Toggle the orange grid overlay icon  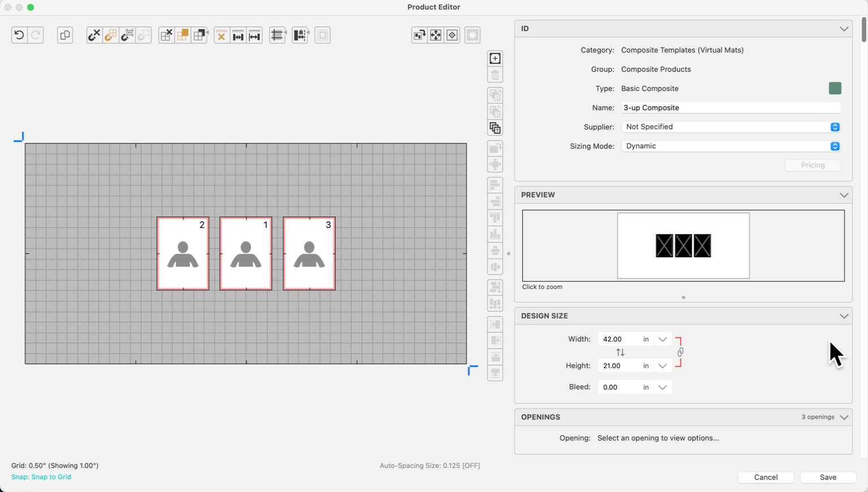(183, 35)
